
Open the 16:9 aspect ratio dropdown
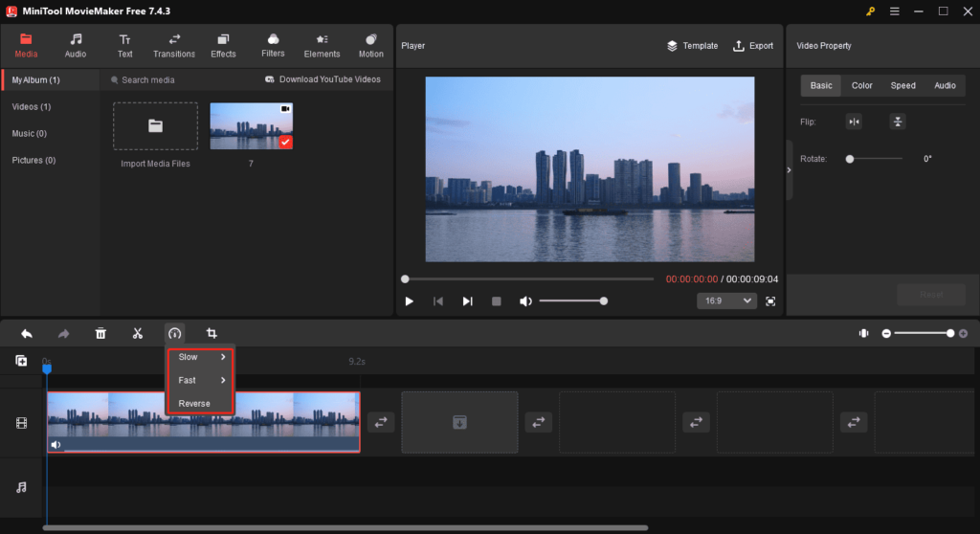tap(726, 300)
